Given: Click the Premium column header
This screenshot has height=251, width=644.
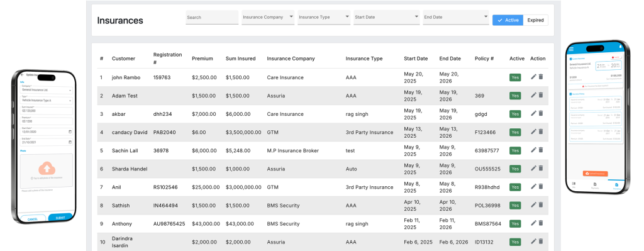Looking at the screenshot, I should tap(203, 59).
